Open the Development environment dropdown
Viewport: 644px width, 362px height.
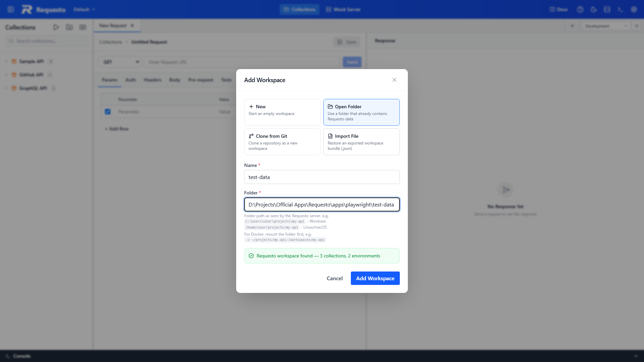pyautogui.click(x=605, y=26)
